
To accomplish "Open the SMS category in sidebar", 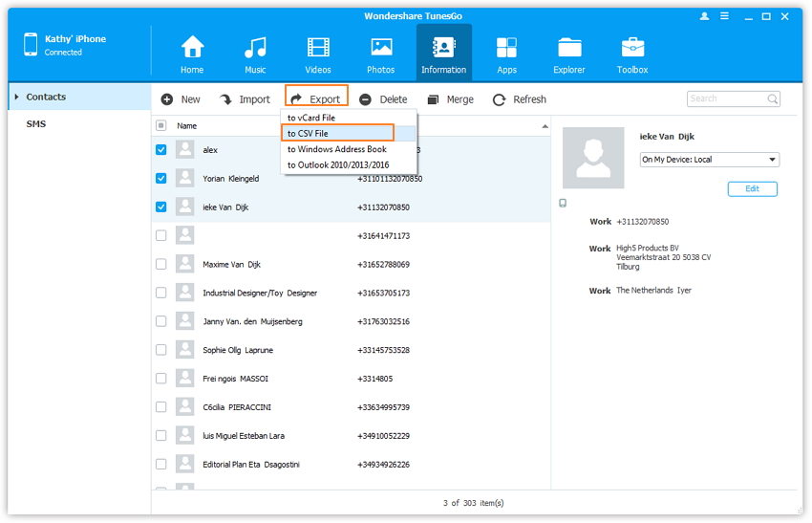I will [x=35, y=124].
